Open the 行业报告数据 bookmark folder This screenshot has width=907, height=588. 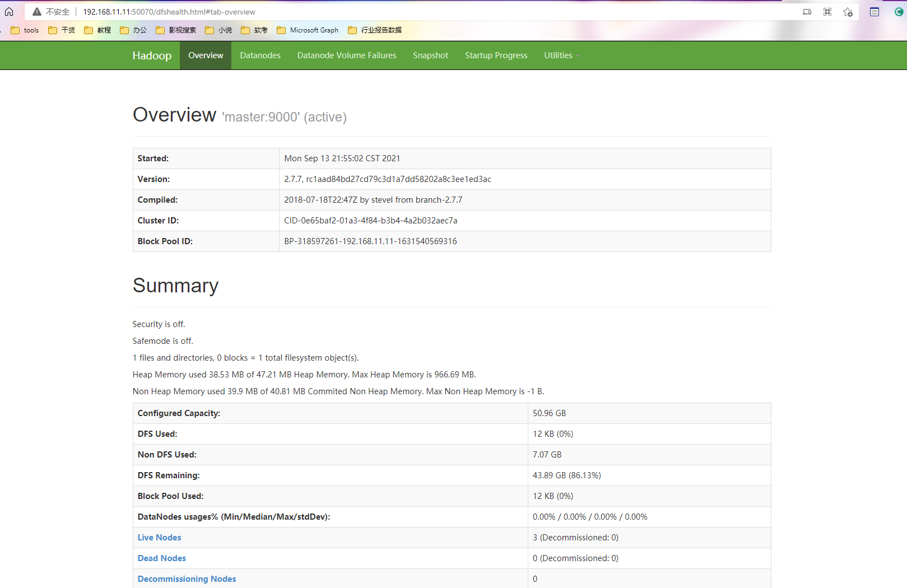(x=375, y=30)
